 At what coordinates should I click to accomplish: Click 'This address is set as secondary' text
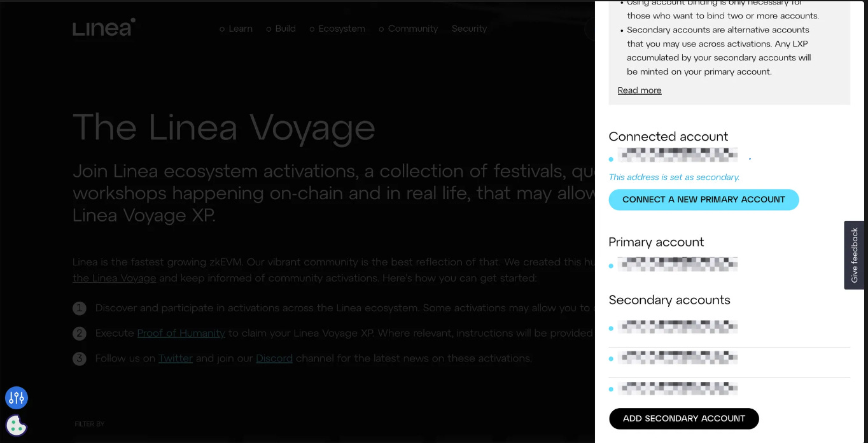[x=674, y=177]
